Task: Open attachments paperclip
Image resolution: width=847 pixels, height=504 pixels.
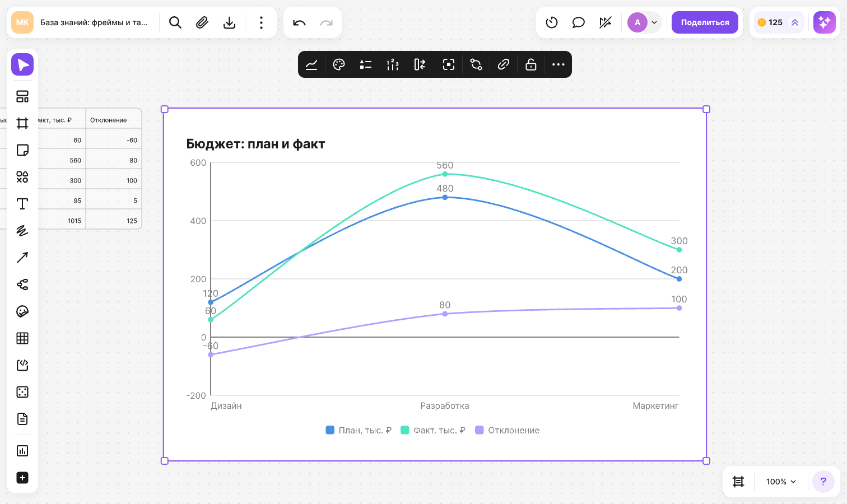Action: coord(202,22)
